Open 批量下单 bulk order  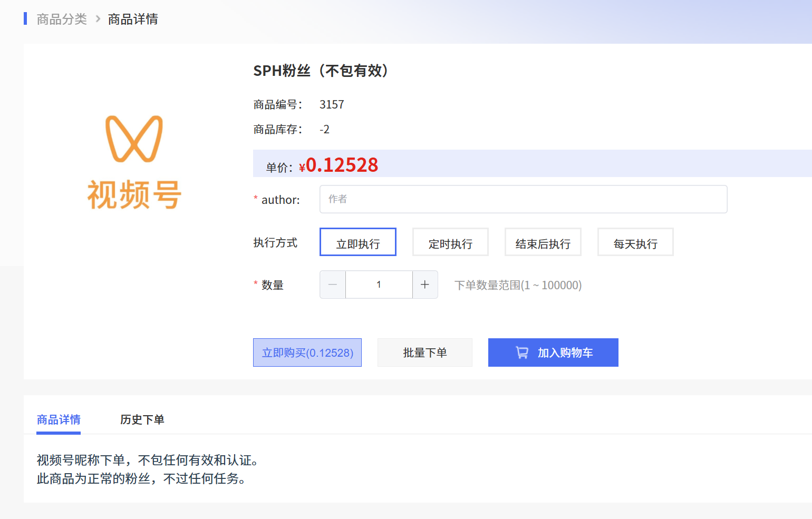coord(425,352)
